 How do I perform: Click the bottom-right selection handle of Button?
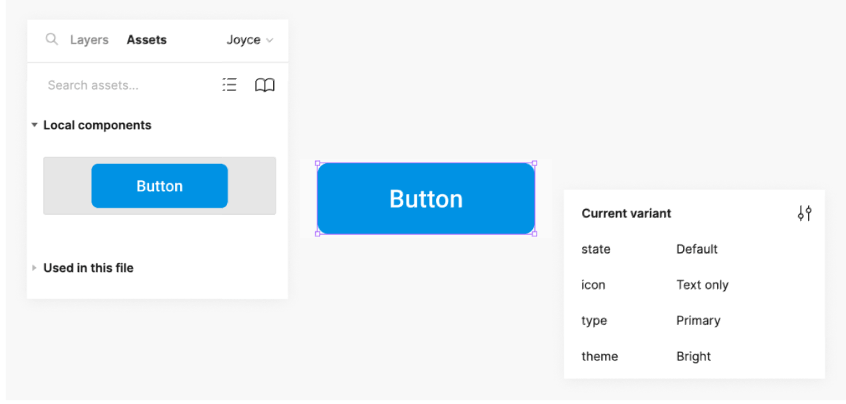click(x=535, y=234)
